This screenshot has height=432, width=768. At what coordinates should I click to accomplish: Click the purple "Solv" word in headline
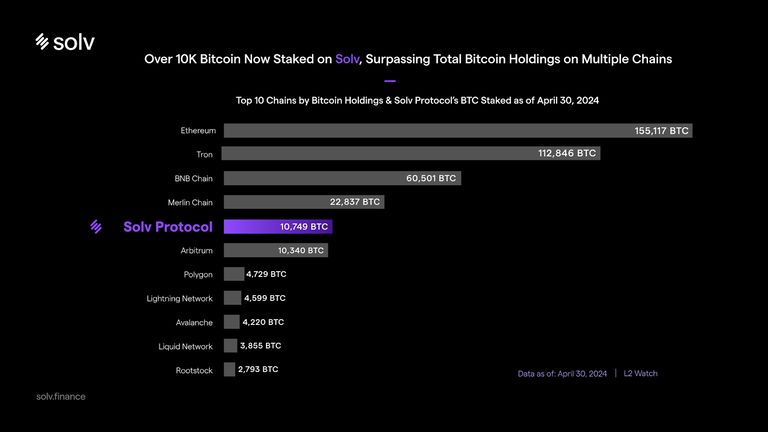[x=347, y=59]
